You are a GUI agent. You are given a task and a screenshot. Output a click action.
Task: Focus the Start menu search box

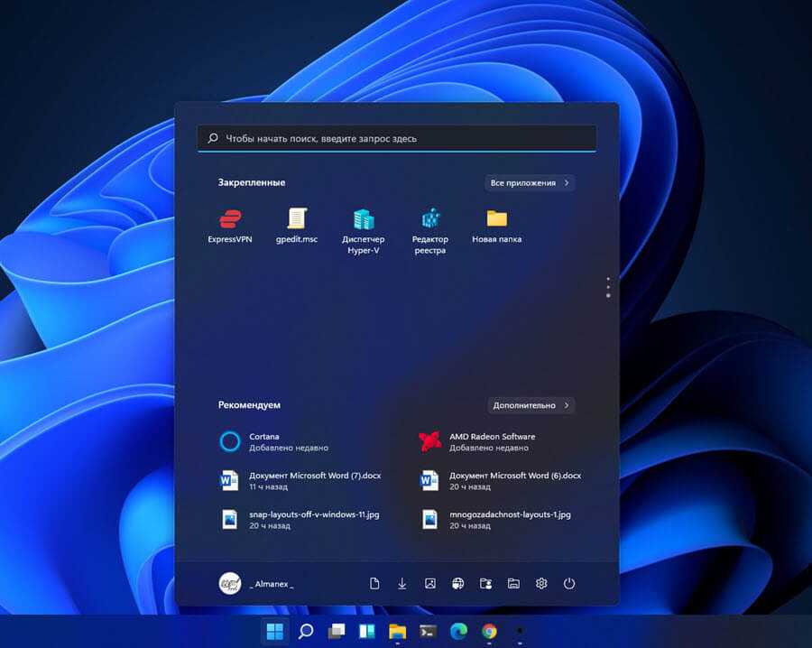(x=397, y=139)
